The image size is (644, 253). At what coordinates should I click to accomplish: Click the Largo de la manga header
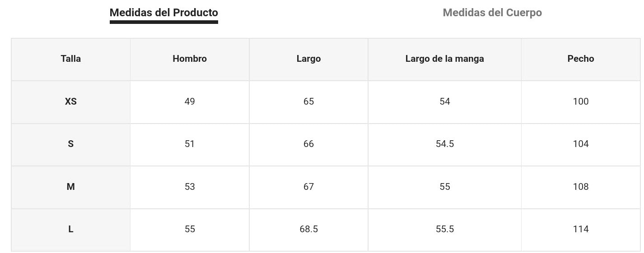(x=444, y=59)
